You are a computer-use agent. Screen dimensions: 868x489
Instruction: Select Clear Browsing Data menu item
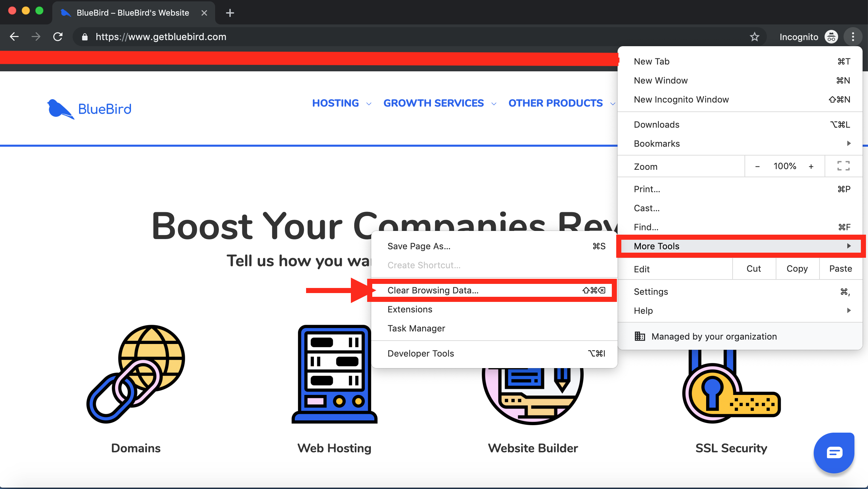click(x=433, y=290)
